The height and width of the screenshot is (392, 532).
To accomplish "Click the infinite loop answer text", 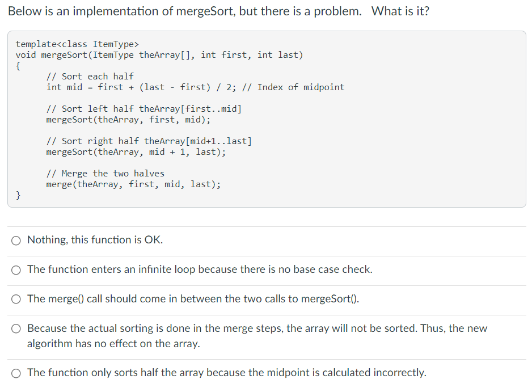I will [199, 269].
